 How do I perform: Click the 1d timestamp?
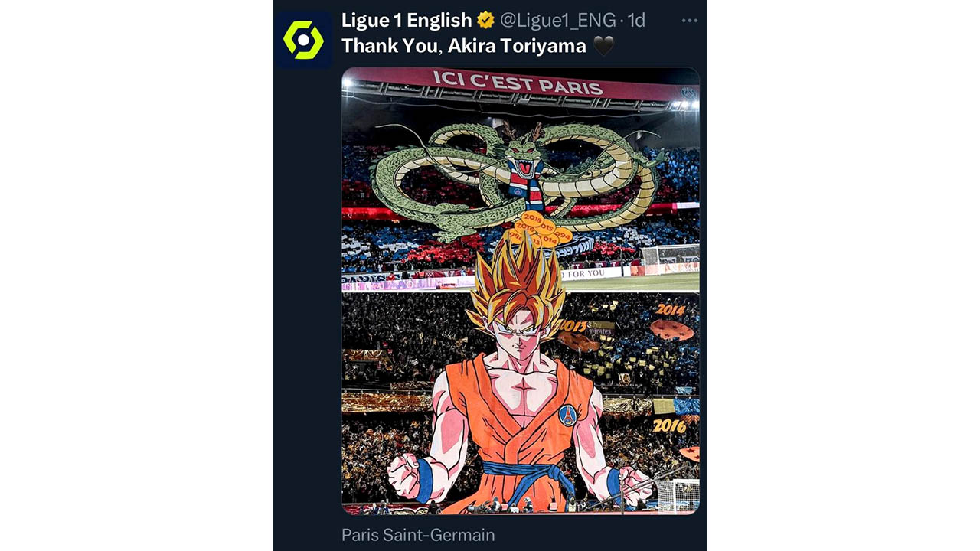point(636,21)
